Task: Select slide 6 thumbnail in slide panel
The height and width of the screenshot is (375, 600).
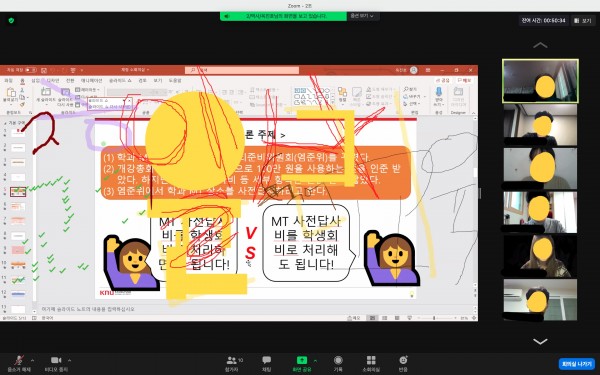Action: click(x=18, y=207)
